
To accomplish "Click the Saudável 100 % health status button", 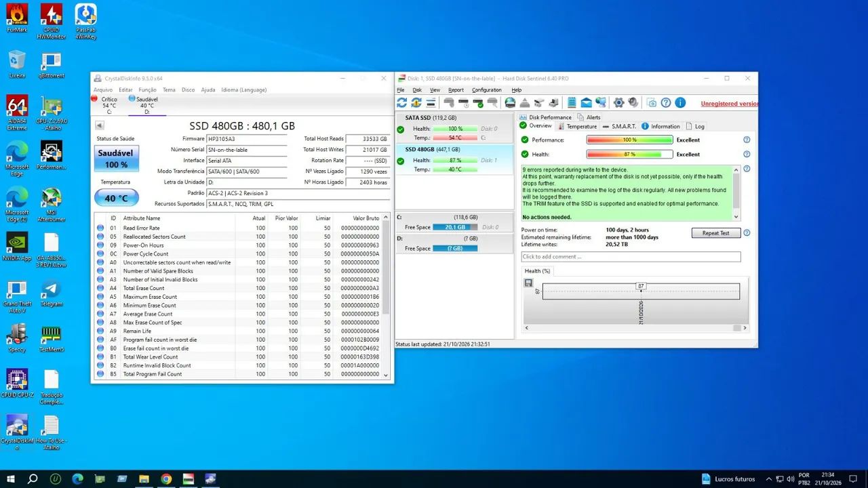I will point(116,158).
